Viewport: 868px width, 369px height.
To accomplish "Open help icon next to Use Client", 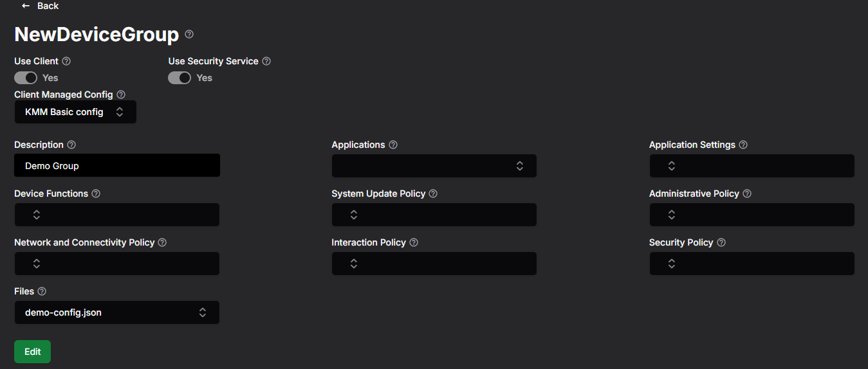I will click(66, 61).
